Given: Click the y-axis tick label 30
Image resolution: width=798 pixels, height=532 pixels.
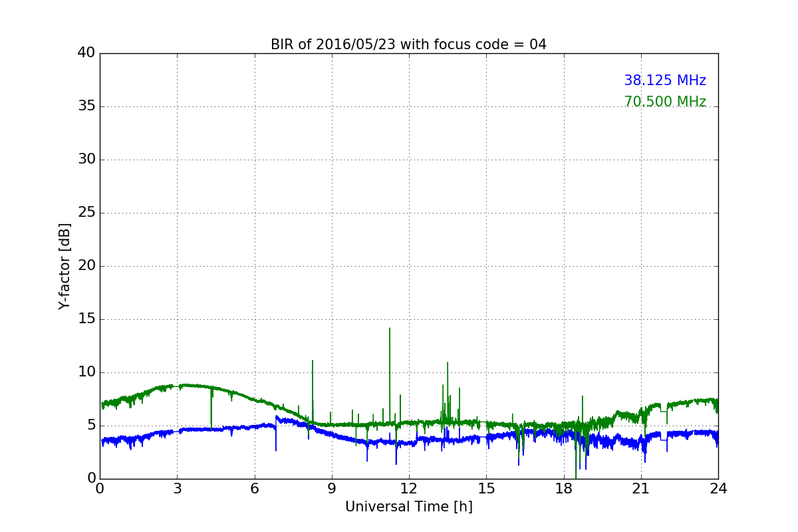Looking at the screenshot, I should click(x=86, y=160).
